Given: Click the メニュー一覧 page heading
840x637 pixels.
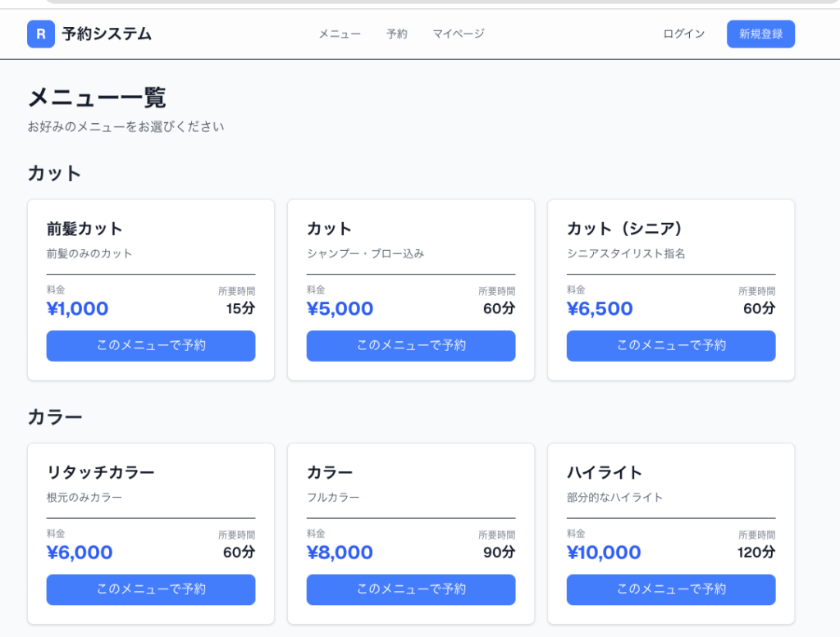Looking at the screenshot, I should pos(97,98).
